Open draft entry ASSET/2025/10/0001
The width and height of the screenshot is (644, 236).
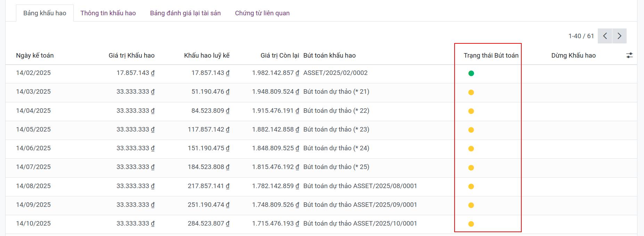coord(360,224)
